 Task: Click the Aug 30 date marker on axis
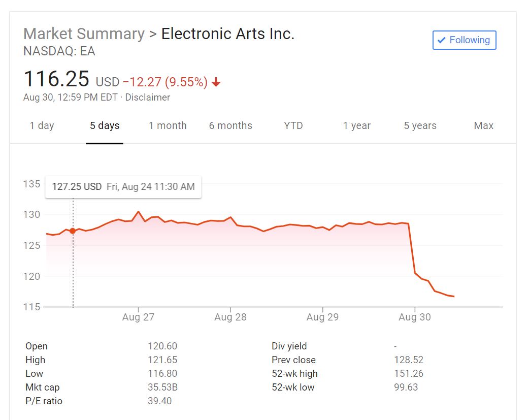point(415,317)
